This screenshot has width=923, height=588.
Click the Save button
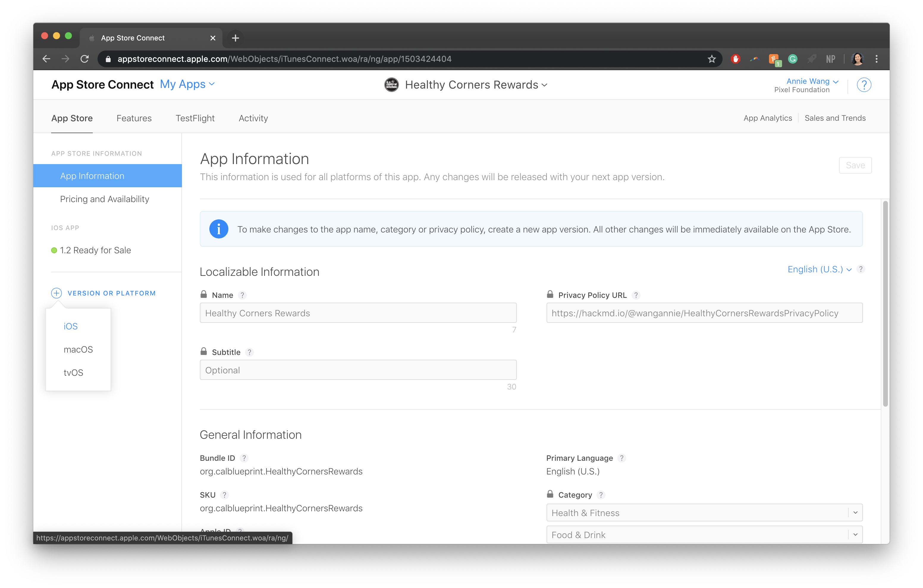pos(855,164)
